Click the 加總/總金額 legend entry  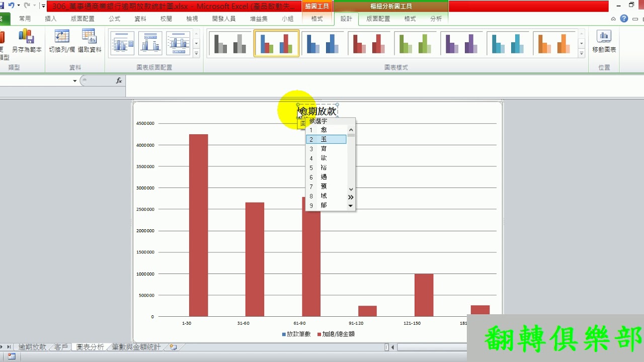[335, 334]
